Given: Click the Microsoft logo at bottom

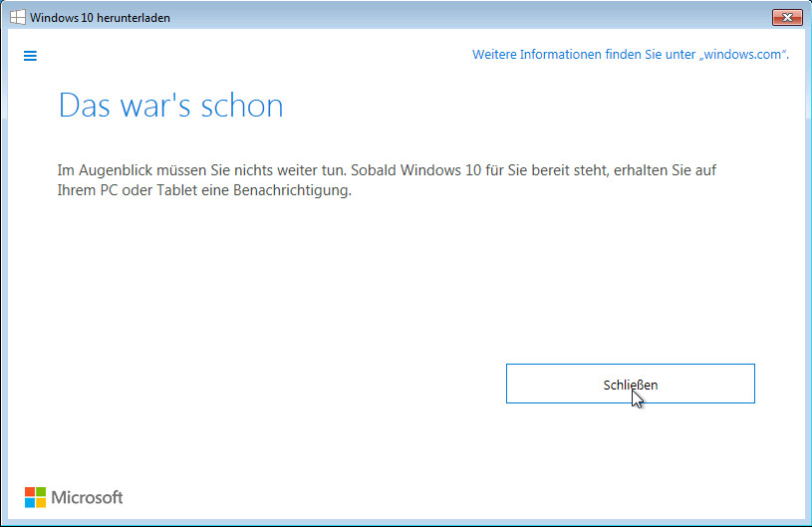Looking at the screenshot, I should click(x=74, y=497).
